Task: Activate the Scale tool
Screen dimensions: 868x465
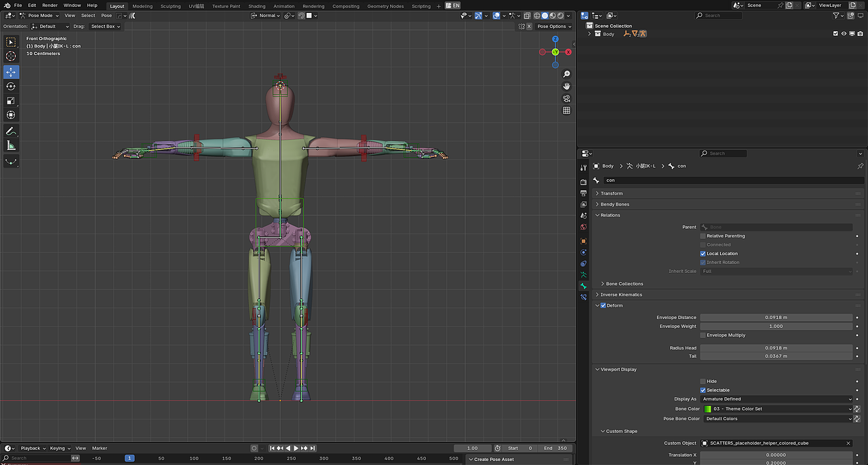Action: click(11, 100)
